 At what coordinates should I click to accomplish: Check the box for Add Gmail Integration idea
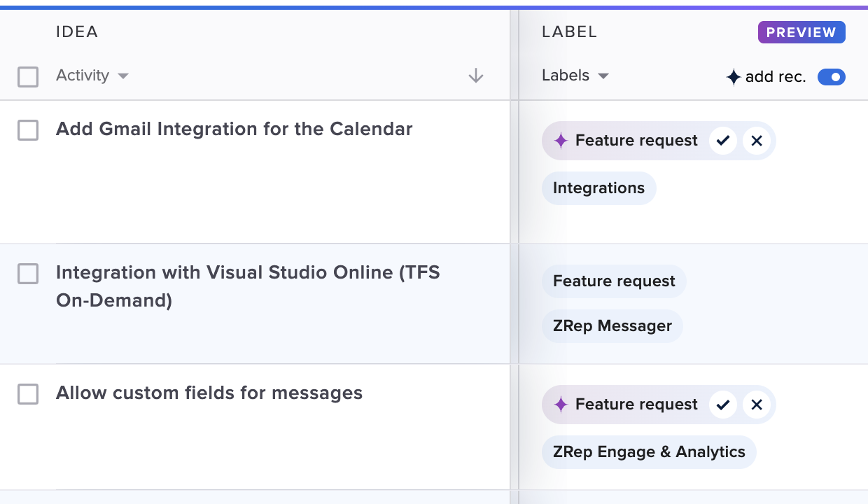(x=28, y=130)
